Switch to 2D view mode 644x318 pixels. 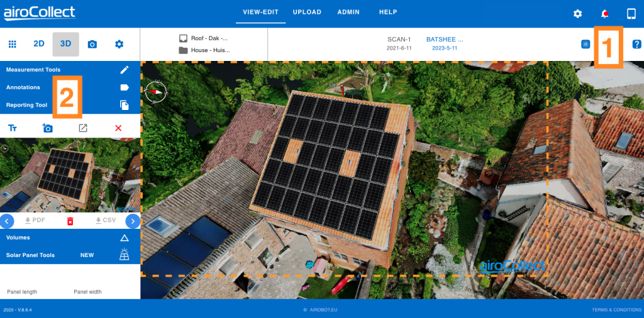(39, 44)
